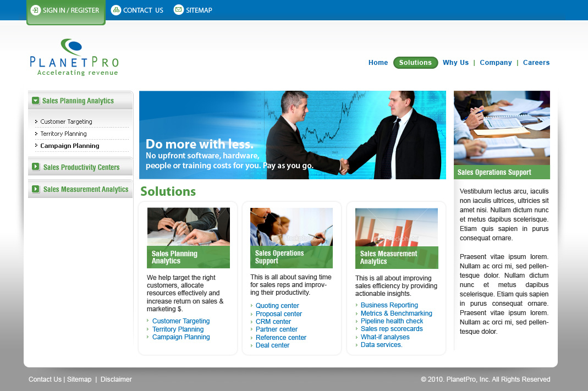Screen dimensions: 588x391
Task: Open What-if analyses link
Action: [385, 337]
